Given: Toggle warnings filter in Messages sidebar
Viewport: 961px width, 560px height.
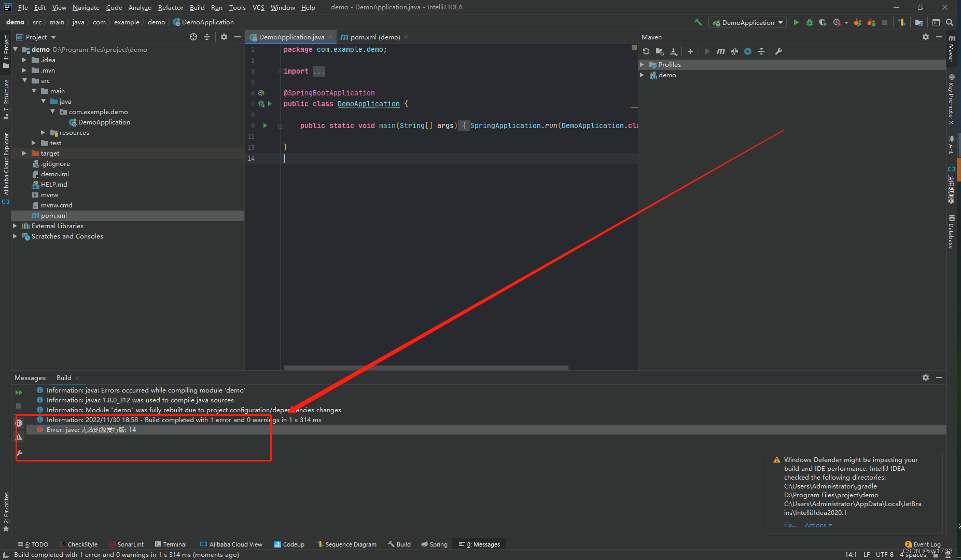Looking at the screenshot, I should pos(19,437).
